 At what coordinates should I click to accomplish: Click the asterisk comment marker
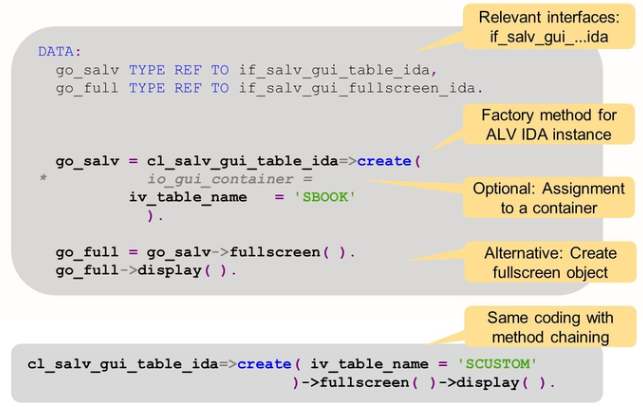pyautogui.click(x=43, y=179)
